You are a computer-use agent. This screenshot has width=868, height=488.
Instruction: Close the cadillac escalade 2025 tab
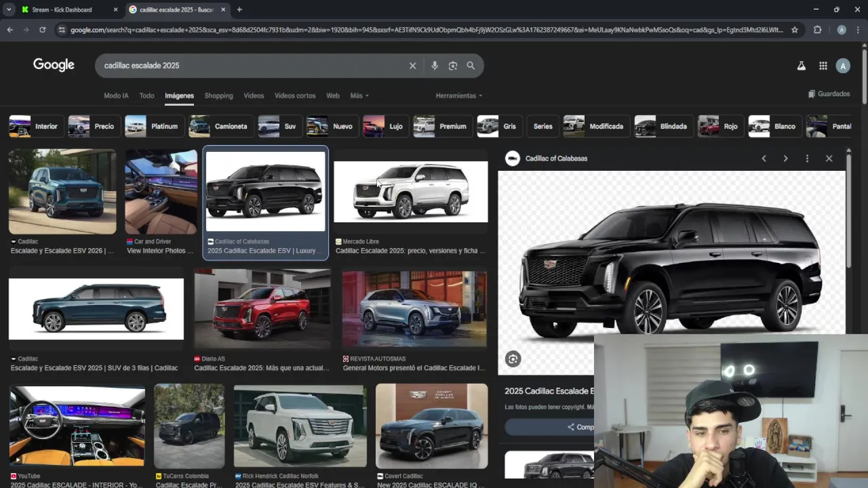(223, 9)
